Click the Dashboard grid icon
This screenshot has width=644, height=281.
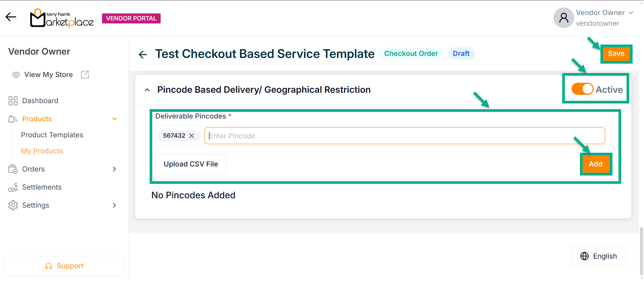pyautogui.click(x=13, y=101)
